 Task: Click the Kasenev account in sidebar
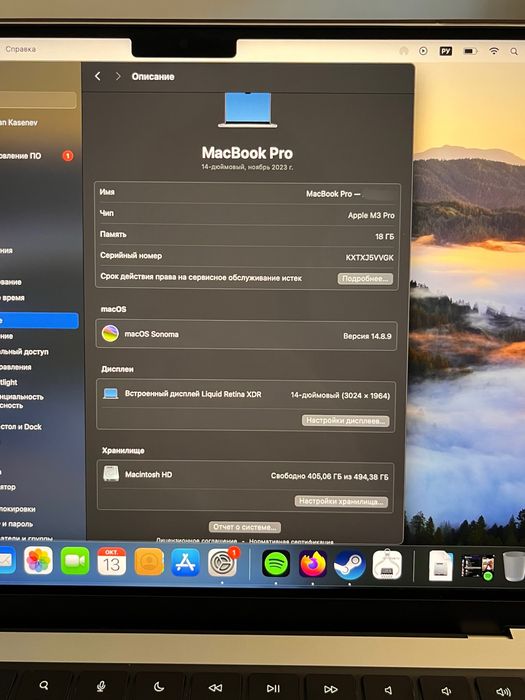(19, 122)
